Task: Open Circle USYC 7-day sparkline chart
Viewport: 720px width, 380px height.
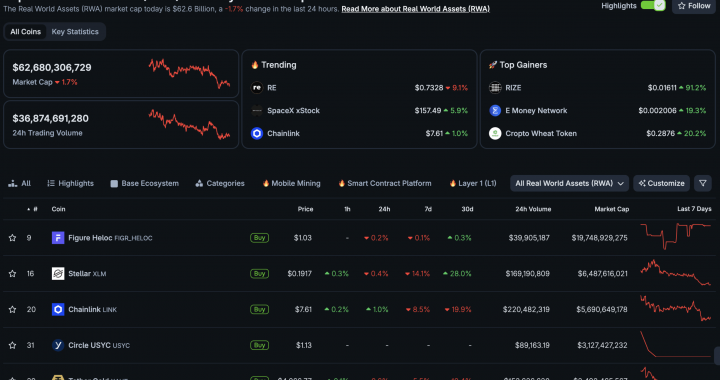Action: (x=675, y=344)
